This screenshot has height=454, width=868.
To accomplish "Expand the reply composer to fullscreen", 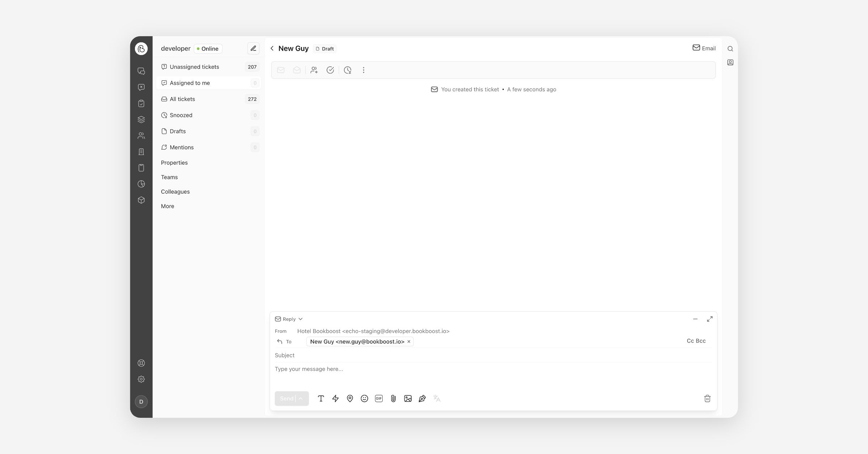I will click(710, 319).
